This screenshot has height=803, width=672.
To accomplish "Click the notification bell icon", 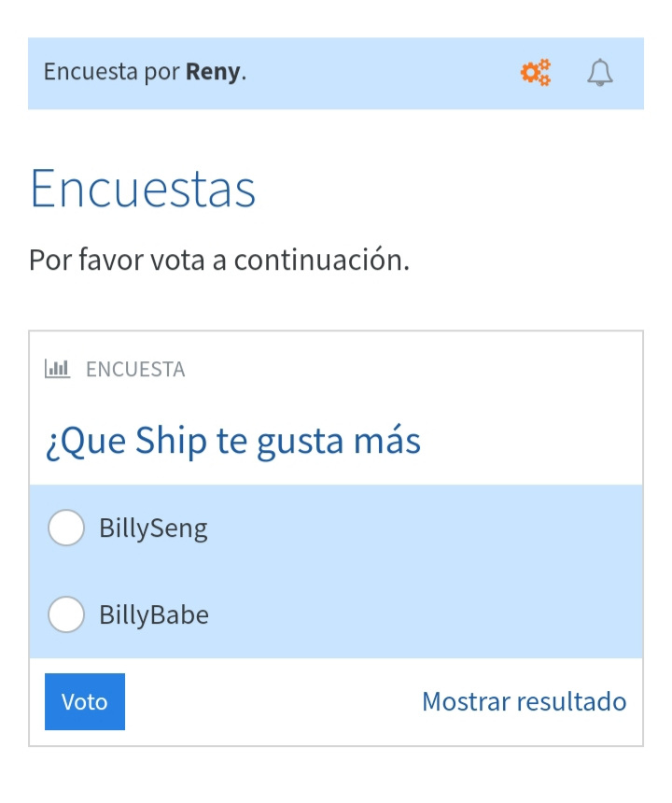I will pyautogui.click(x=600, y=73).
